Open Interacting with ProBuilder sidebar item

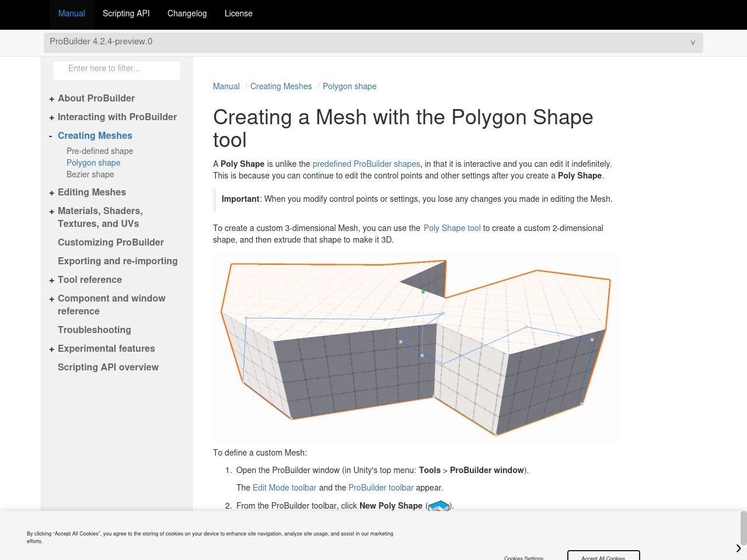[117, 117]
